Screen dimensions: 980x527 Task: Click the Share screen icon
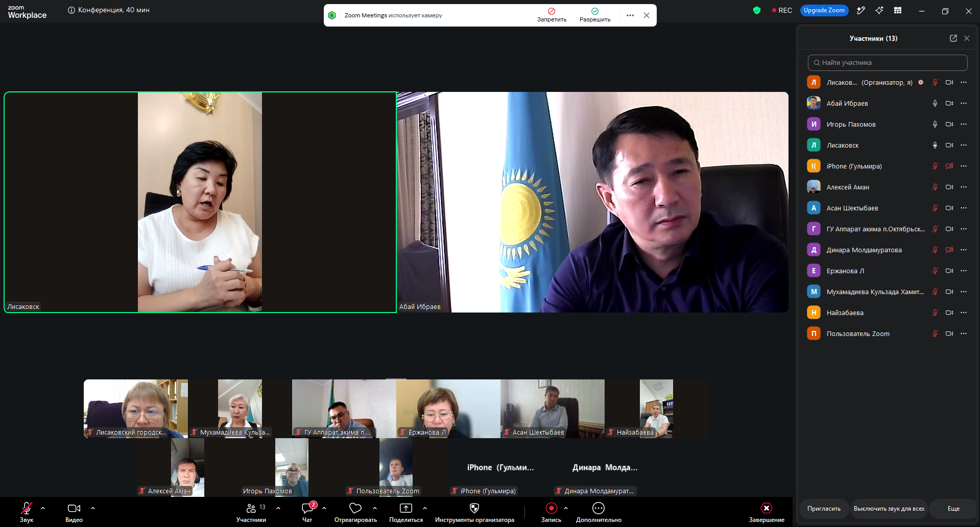[x=406, y=508]
